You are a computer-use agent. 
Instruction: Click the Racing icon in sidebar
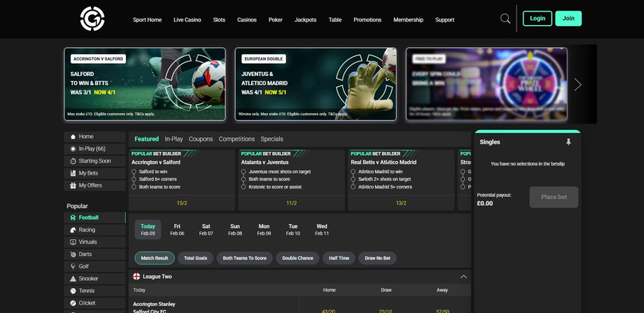pos(73,230)
